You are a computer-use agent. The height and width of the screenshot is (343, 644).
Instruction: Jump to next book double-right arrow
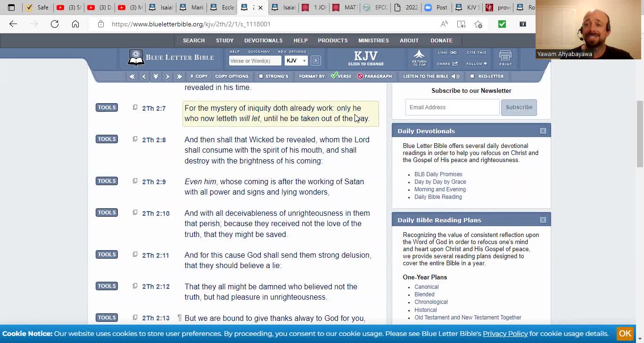[179, 76]
